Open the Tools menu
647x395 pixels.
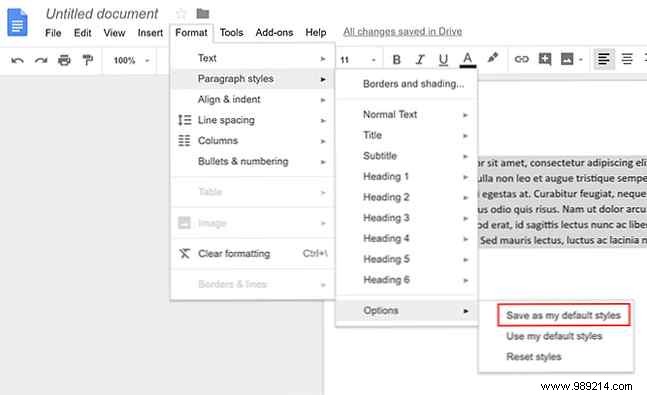(x=231, y=33)
